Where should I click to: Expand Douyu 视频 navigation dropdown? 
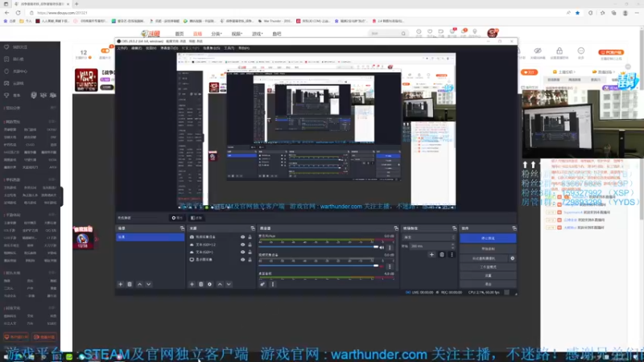click(x=237, y=34)
